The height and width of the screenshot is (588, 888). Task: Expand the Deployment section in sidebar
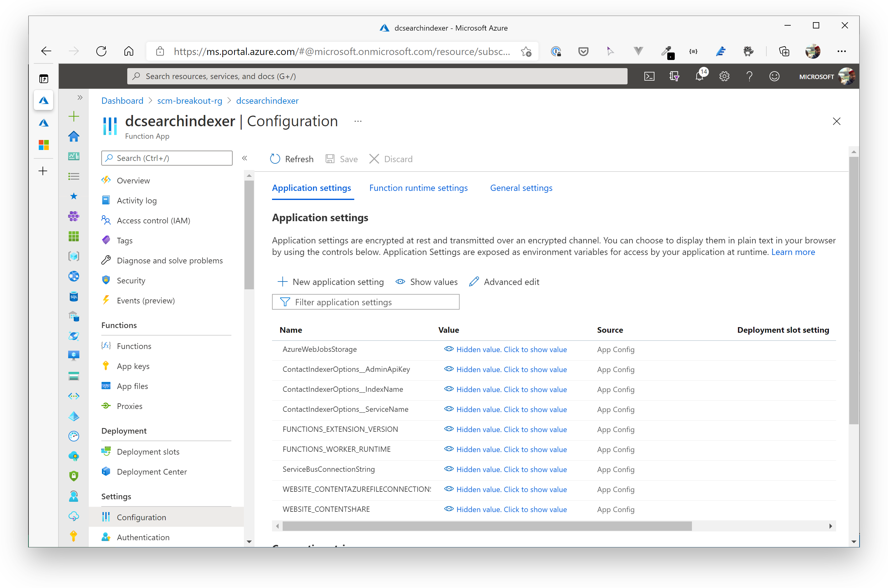(124, 430)
